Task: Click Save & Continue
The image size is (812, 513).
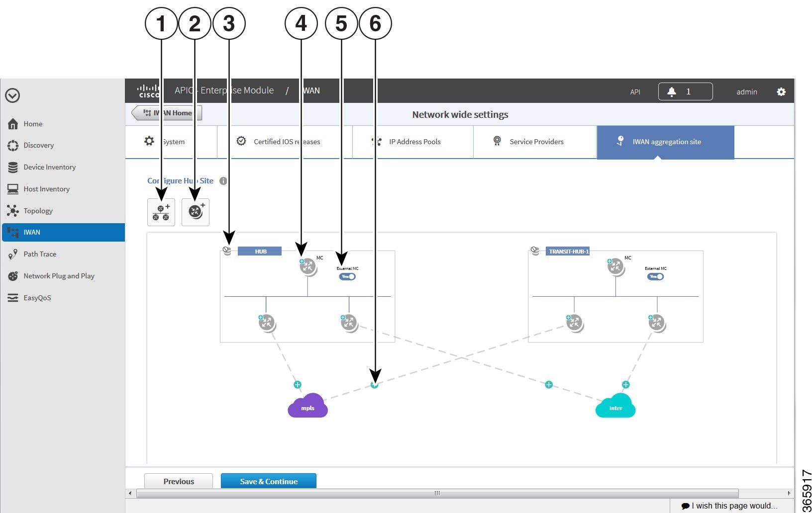Action: point(269,481)
